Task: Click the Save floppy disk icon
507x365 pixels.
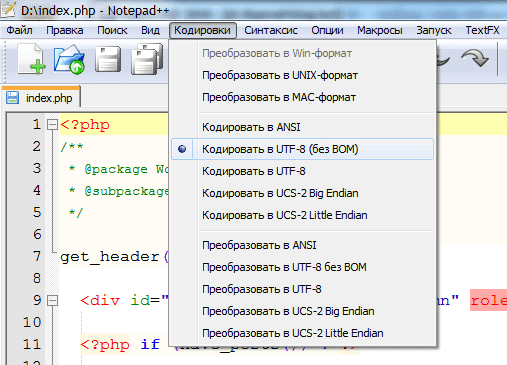Action: click(108, 59)
